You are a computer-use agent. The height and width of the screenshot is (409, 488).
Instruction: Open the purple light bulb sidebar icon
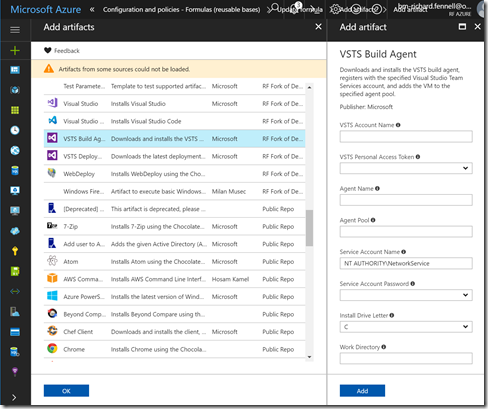pyautogui.click(x=15, y=372)
